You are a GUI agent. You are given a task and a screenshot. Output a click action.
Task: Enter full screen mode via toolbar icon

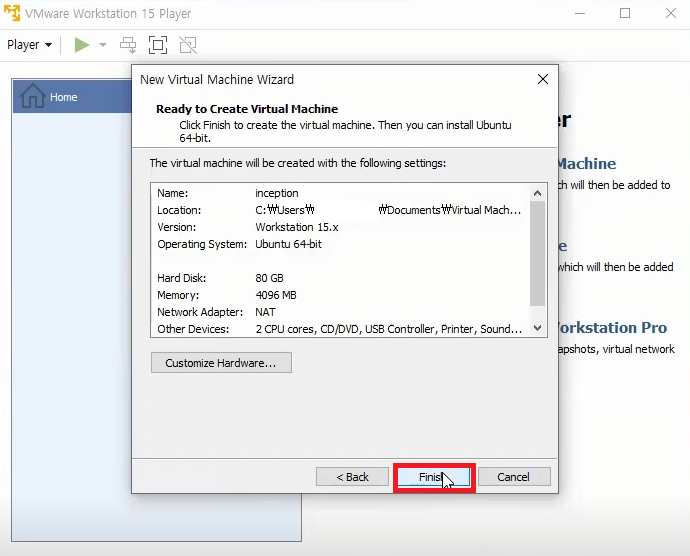click(158, 45)
